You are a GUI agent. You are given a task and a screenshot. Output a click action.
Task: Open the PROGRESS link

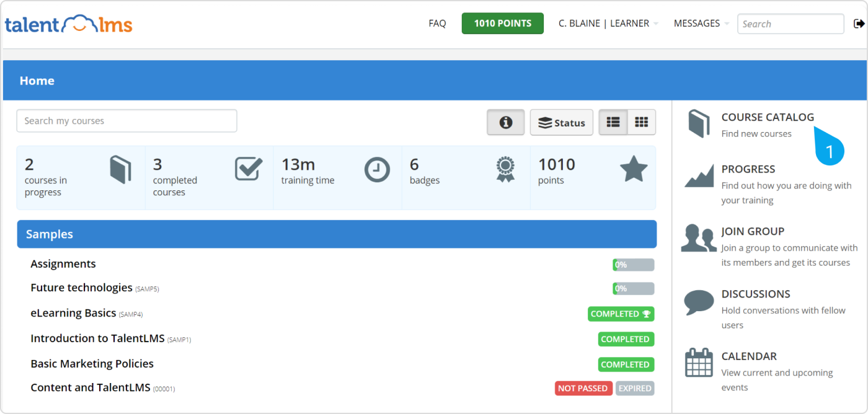[748, 169]
